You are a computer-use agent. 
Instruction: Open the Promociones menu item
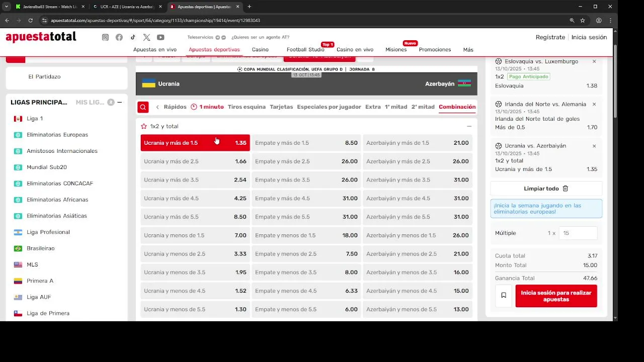tap(435, 50)
